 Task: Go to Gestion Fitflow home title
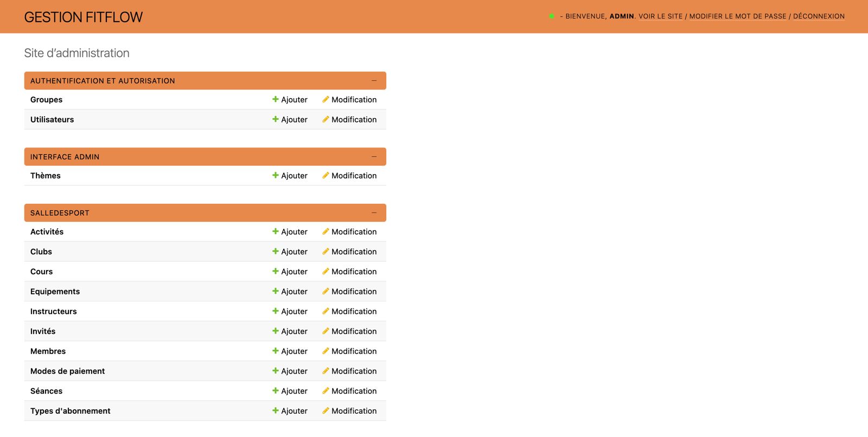click(83, 17)
